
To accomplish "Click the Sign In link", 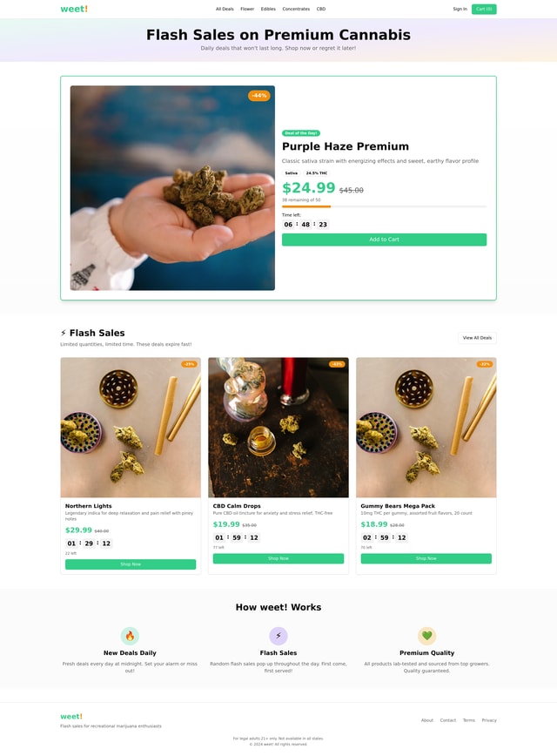I will point(460,9).
